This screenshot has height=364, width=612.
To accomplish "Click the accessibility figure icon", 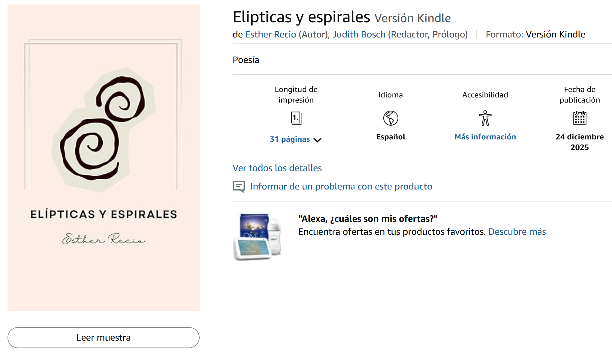I will (x=485, y=118).
